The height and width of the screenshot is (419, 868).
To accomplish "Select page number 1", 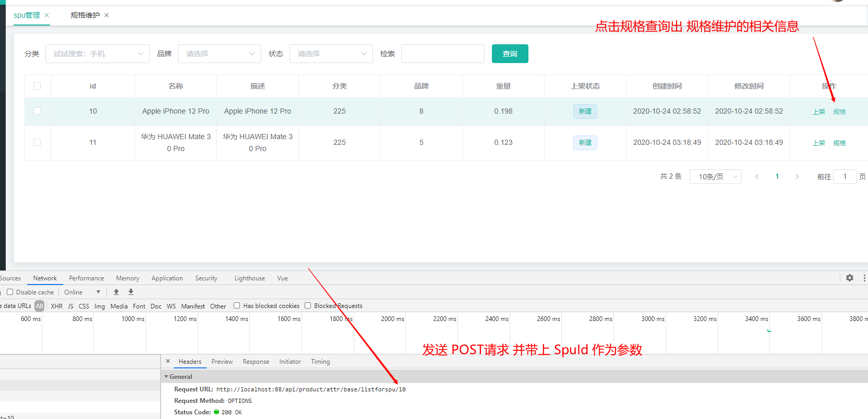I will [777, 177].
